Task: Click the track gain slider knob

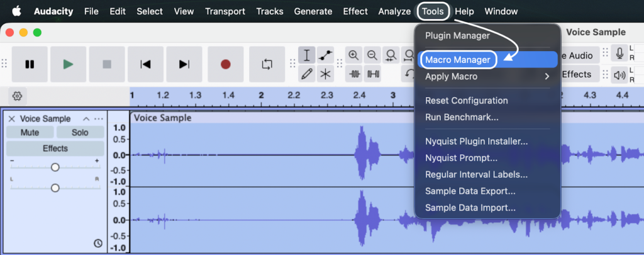Action: (x=55, y=167)
